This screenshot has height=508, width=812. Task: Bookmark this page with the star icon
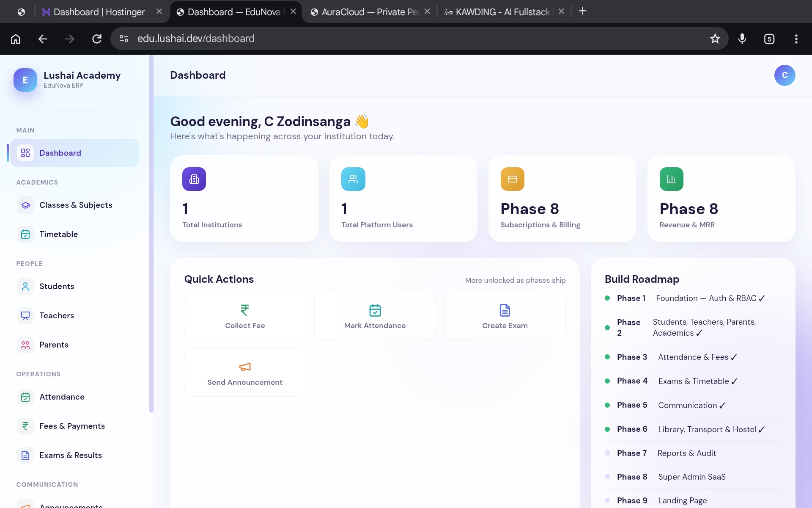click(x=715, y=39)
